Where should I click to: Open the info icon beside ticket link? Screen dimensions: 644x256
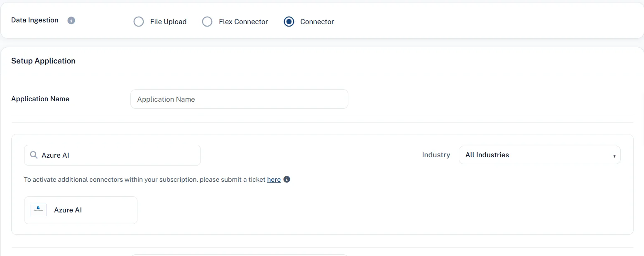click(286, 180)
